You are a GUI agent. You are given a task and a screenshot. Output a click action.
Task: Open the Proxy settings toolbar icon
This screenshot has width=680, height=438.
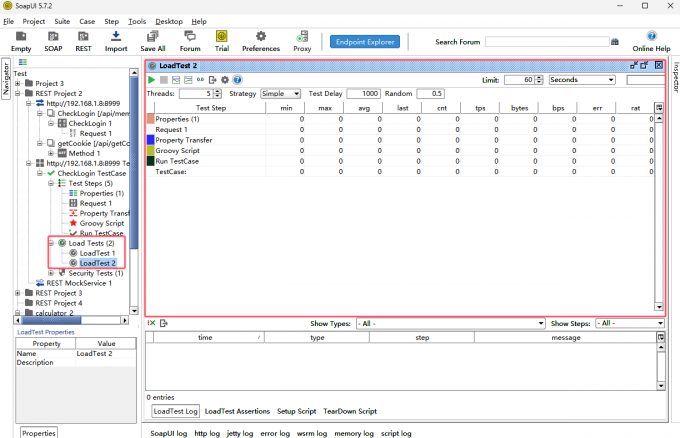(302, 42)
